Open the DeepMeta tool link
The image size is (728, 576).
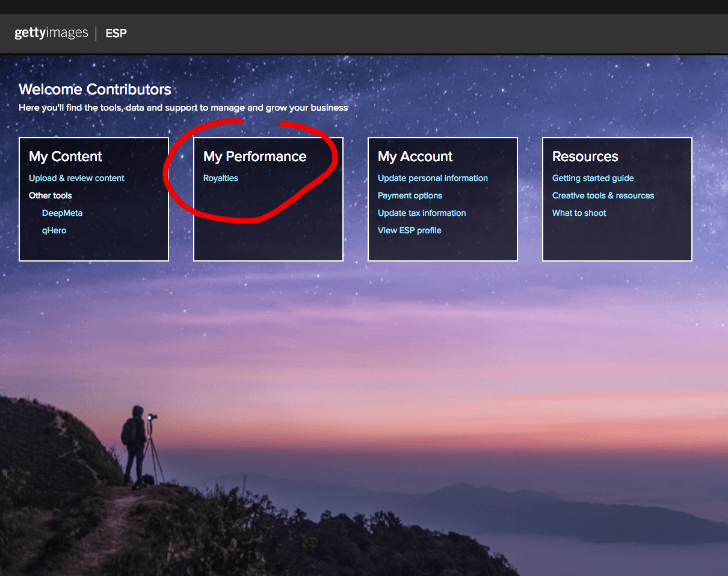coord(62,213)
